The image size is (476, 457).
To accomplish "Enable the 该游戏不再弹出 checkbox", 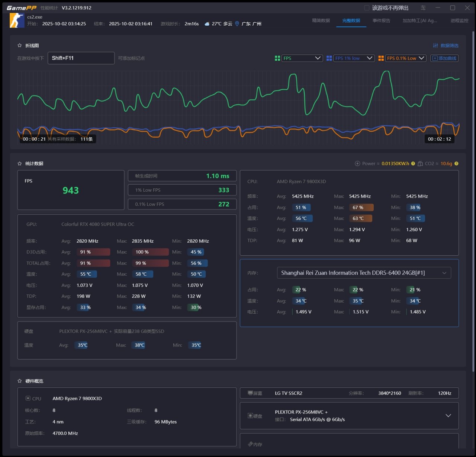I will coord(367,8).
